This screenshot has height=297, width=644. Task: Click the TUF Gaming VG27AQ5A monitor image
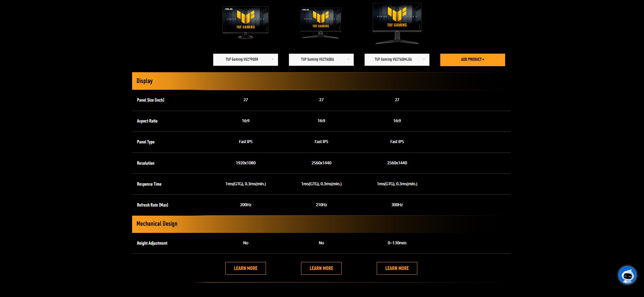(321, 23)
